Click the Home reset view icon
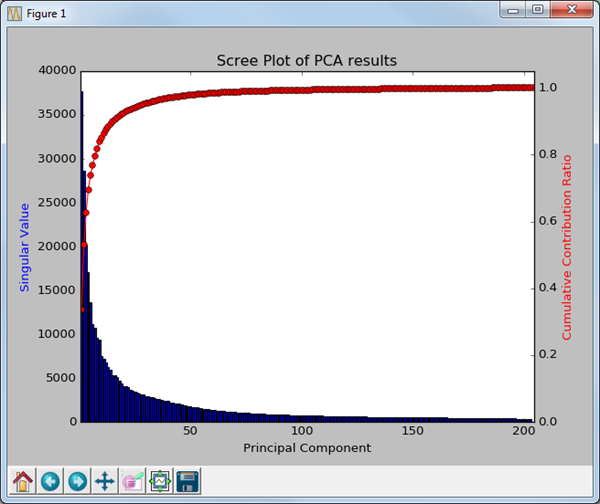 23,481
